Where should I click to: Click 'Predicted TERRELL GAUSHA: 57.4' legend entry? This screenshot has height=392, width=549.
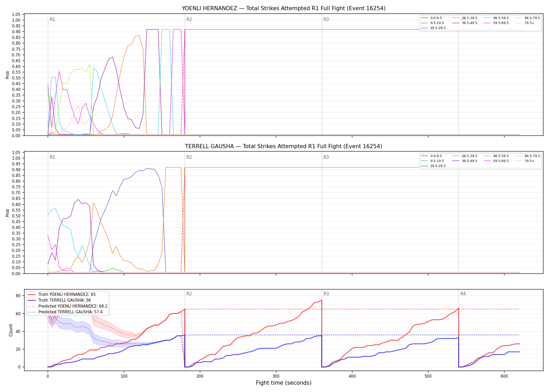point(65,312)
